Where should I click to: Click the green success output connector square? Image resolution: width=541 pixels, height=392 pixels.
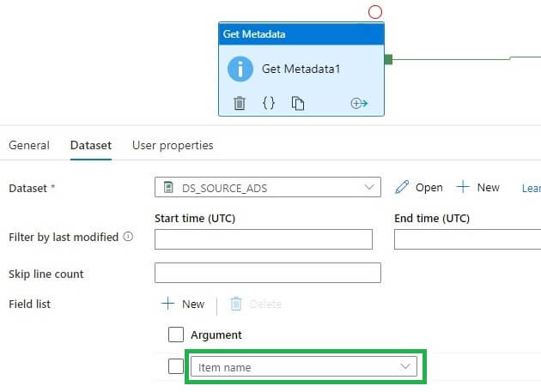[388, 59]
